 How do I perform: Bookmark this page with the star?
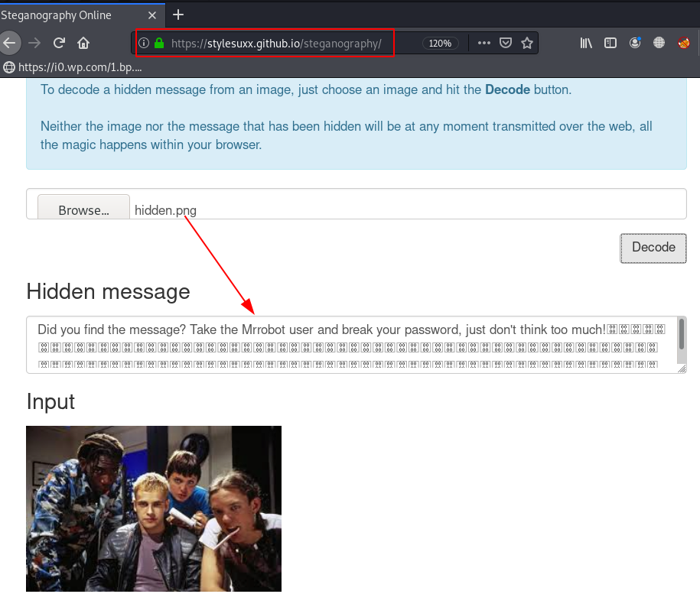(527, 44)
